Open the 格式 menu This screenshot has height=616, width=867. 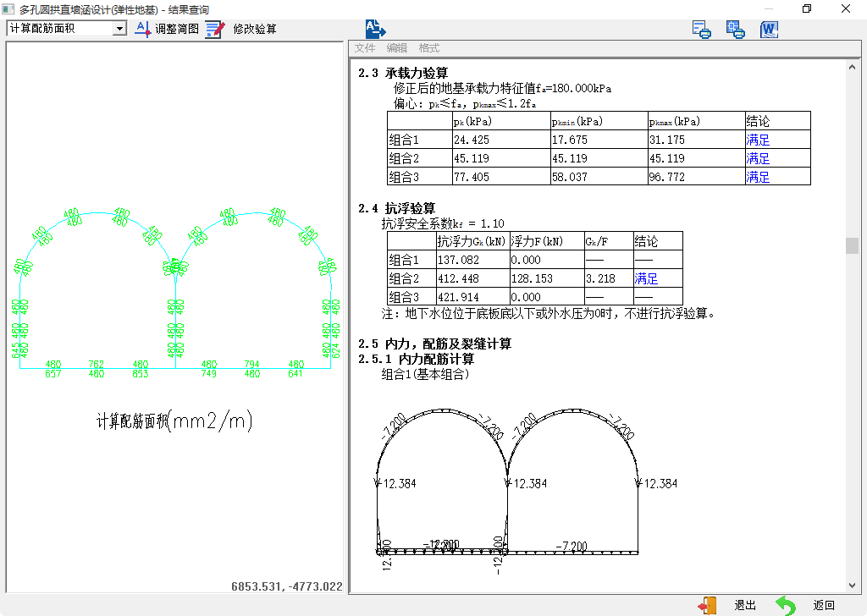(x=429, y=48)
